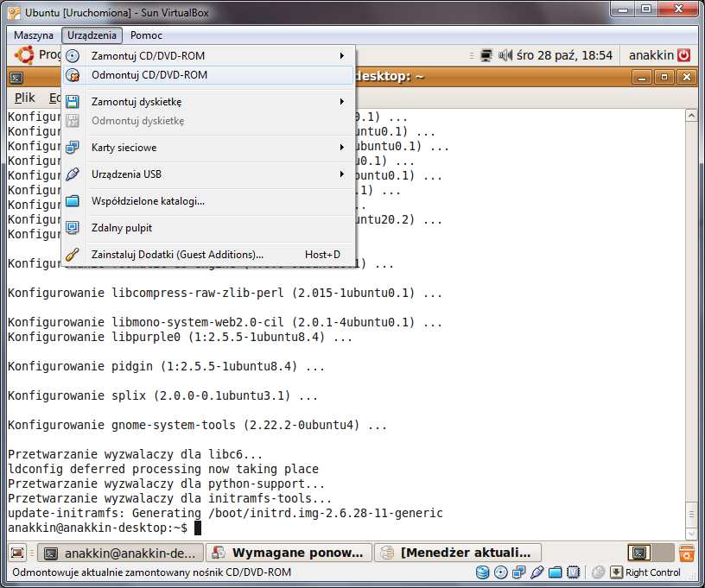The height and width of the screenshot is (588, 705).
Task: Click the mouse integration status icon
Action: click(598, 572)
